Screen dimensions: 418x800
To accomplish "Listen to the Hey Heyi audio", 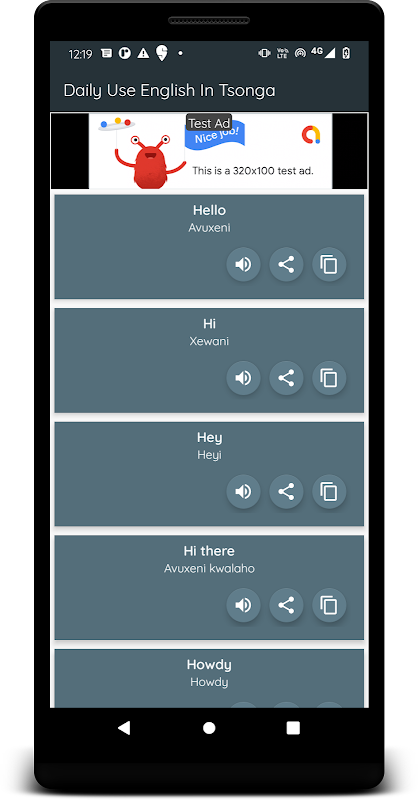I will (x=243, y=492).
